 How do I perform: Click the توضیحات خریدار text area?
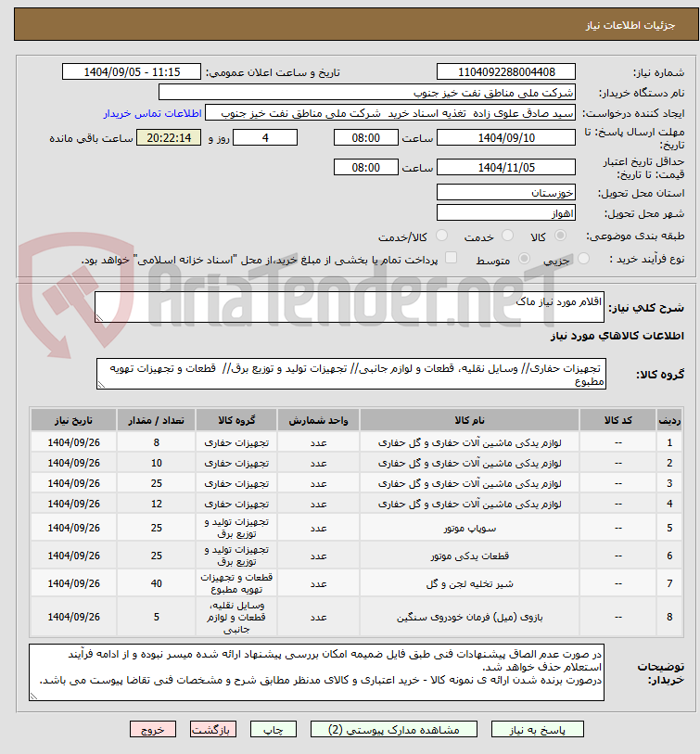tap(316, 672)
